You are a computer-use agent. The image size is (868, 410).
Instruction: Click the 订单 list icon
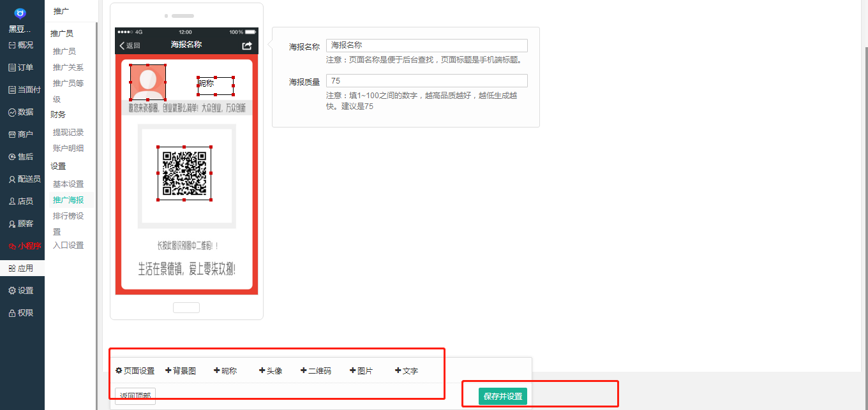point(11,67)
